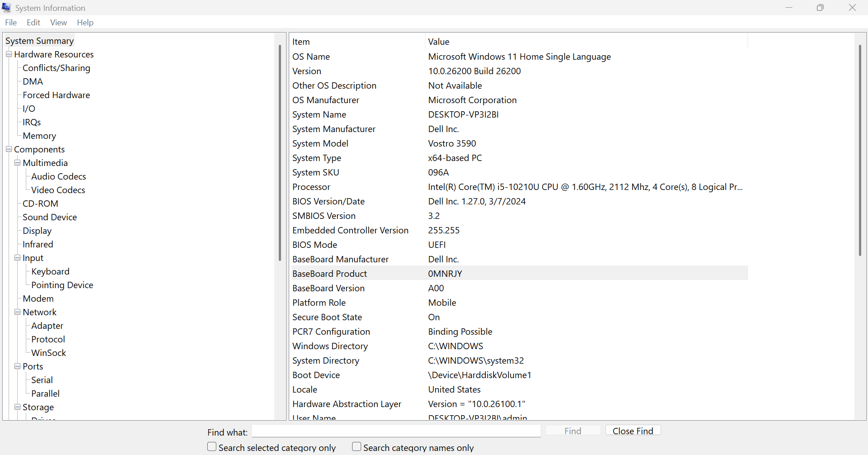Select the Secure Boot State row

pyautogui.click(x=519, y=317)
